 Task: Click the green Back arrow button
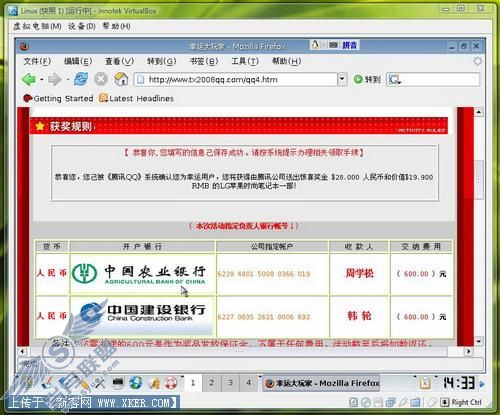point(29,79)
